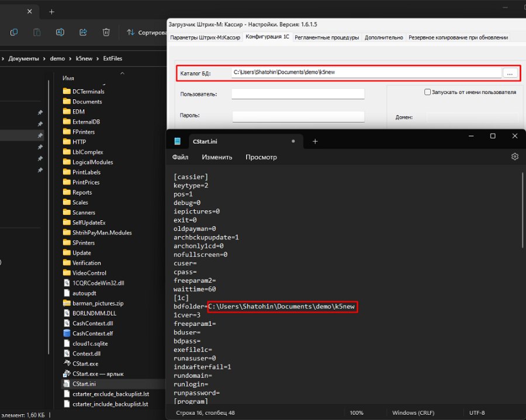Enable Запускать от имени пользователя checkbox

(x=427, y=92)
